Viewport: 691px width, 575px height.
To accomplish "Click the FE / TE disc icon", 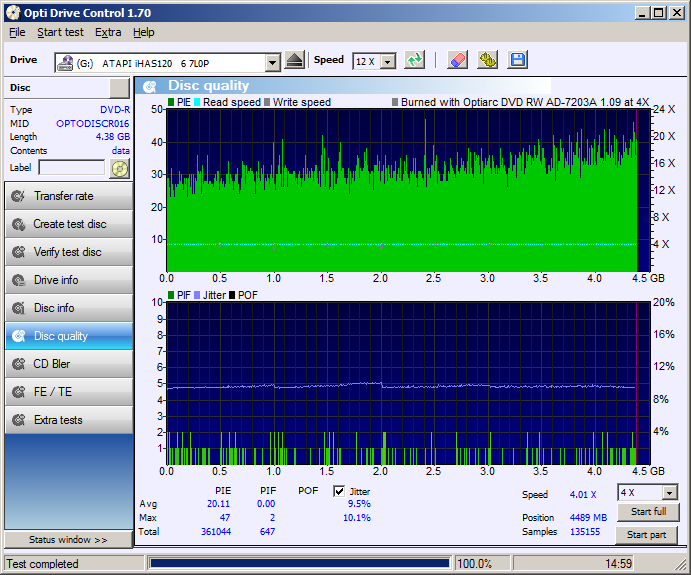I will coord(19,392).
